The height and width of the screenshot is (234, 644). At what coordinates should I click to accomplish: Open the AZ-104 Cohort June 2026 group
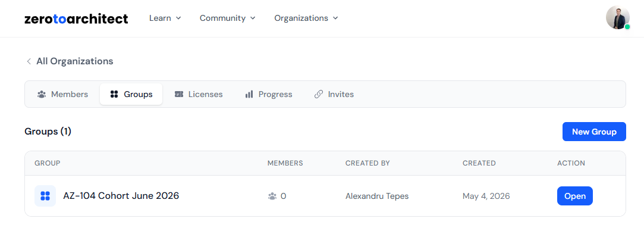tap(574, 196)
